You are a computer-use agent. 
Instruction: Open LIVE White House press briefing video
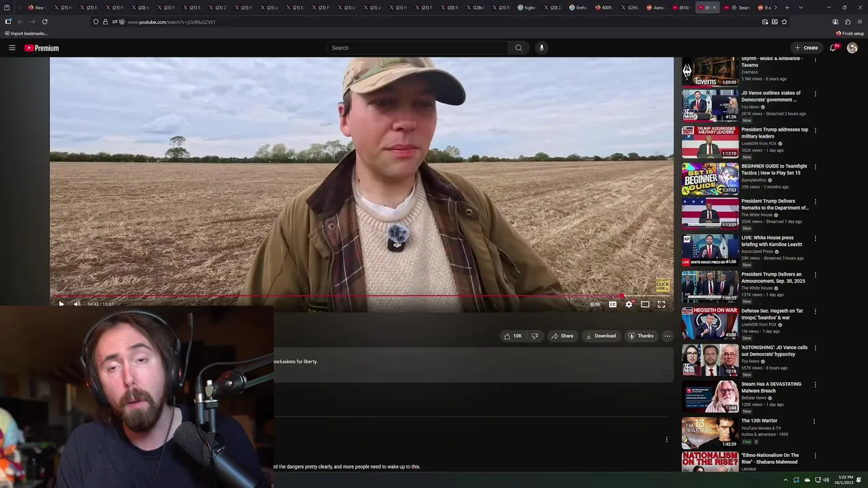772,241
